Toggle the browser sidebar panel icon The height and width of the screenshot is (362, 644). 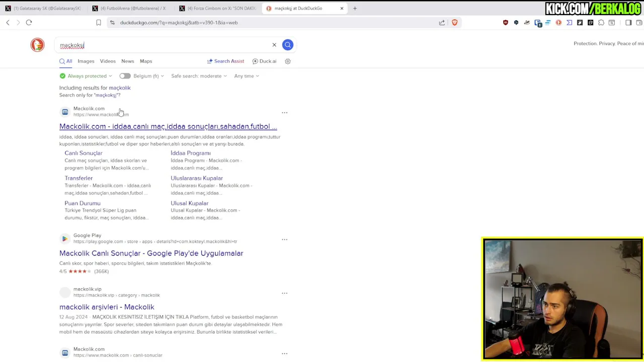pos(628,23)
